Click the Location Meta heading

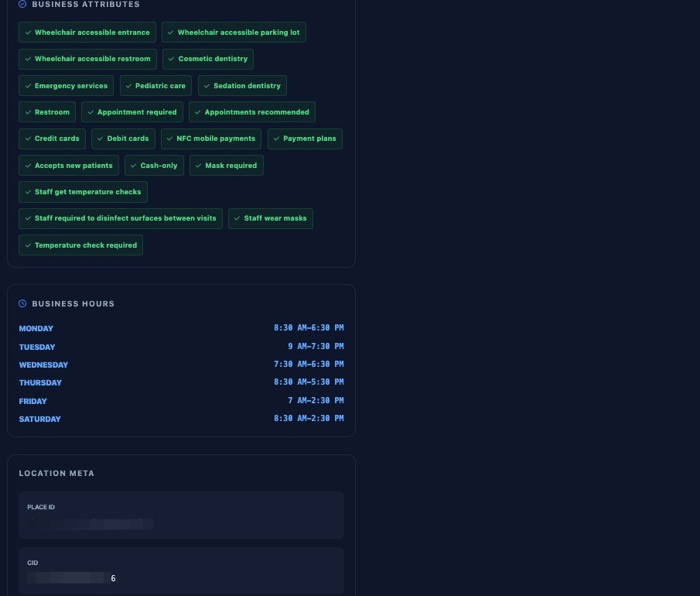click(56, 473)
